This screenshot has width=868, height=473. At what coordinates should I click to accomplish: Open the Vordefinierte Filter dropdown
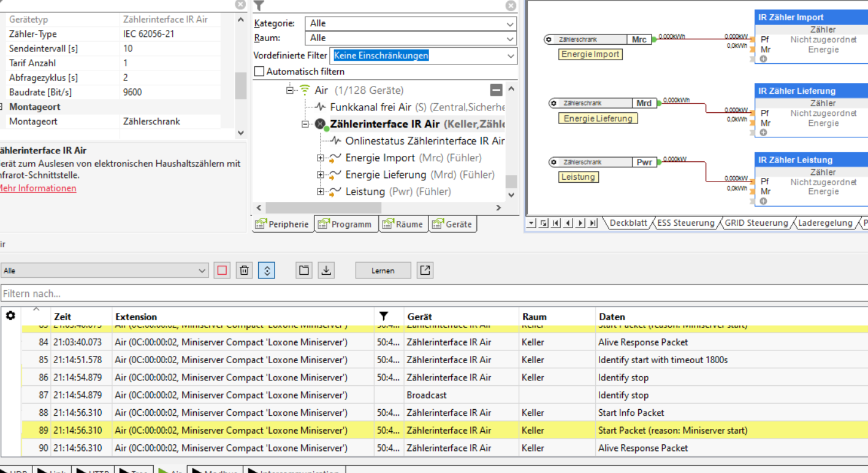[423, 56]
